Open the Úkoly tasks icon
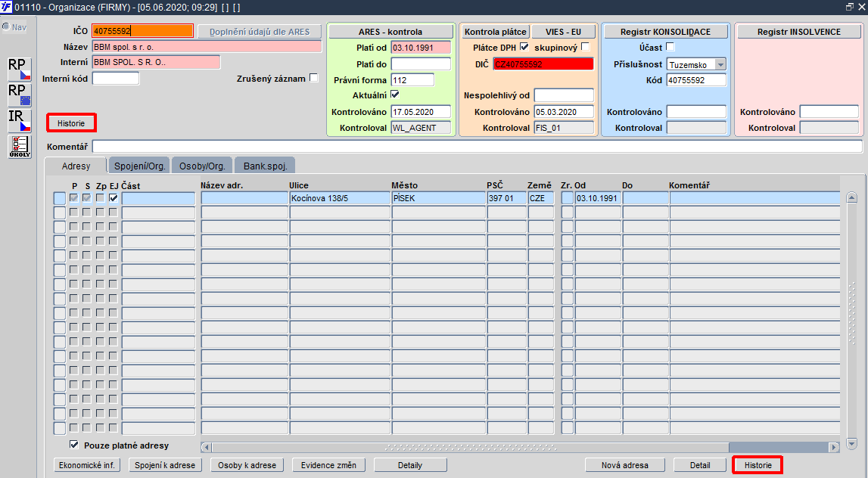The width and height of the screenshot is (868, 478). pyautogui.click(x=20, y=147)
